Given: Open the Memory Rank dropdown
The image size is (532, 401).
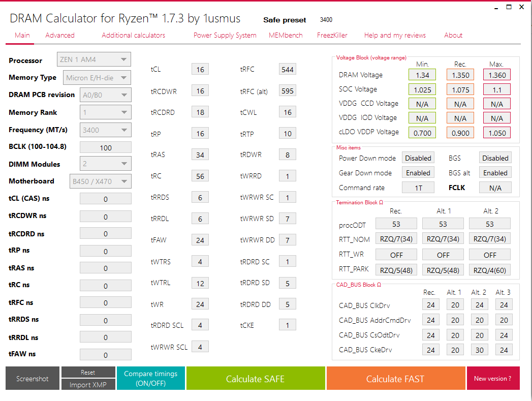Looking at the screenshot, I should tap(106, 112).
